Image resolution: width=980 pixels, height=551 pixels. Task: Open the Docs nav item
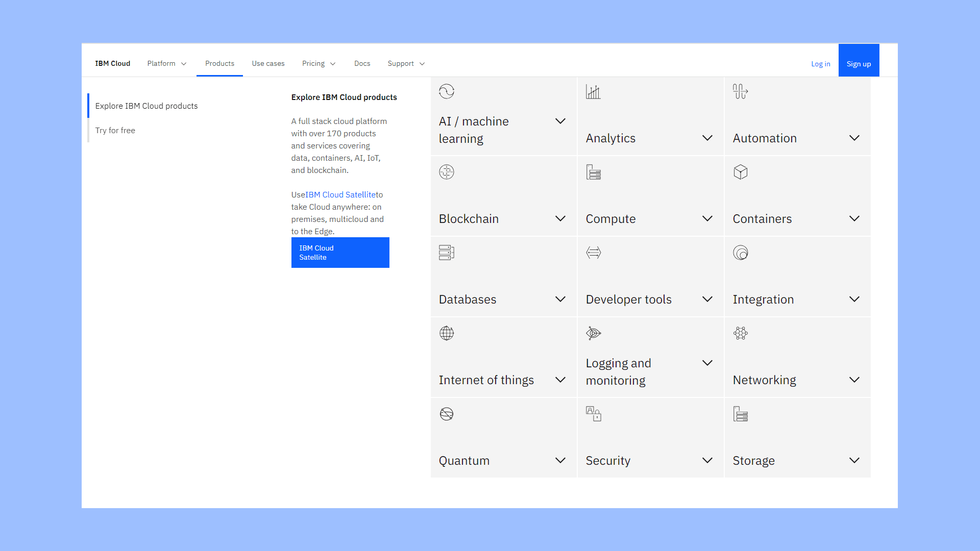coord(362,63)
